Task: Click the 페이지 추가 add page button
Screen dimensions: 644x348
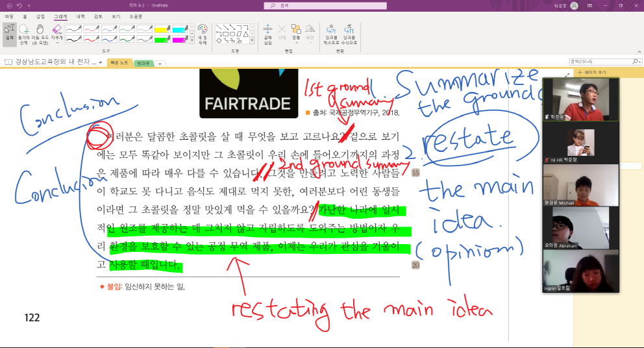Action: (x=592, y=72)
